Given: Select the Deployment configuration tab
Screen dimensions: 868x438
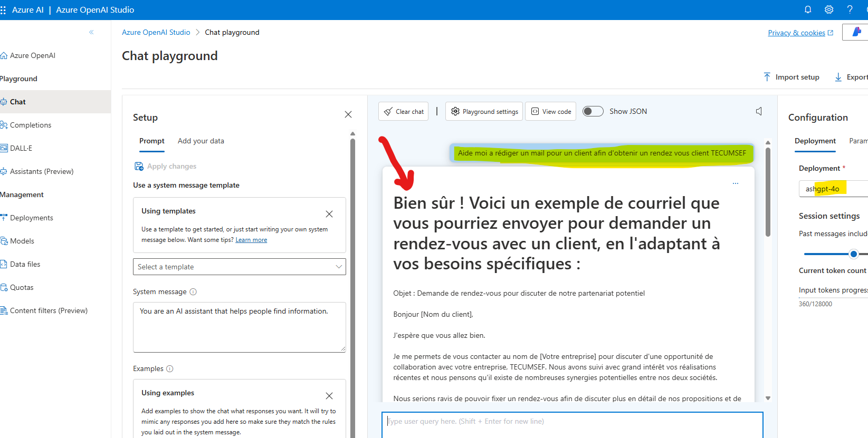Looking at the screenshot, I should [815, 141].
